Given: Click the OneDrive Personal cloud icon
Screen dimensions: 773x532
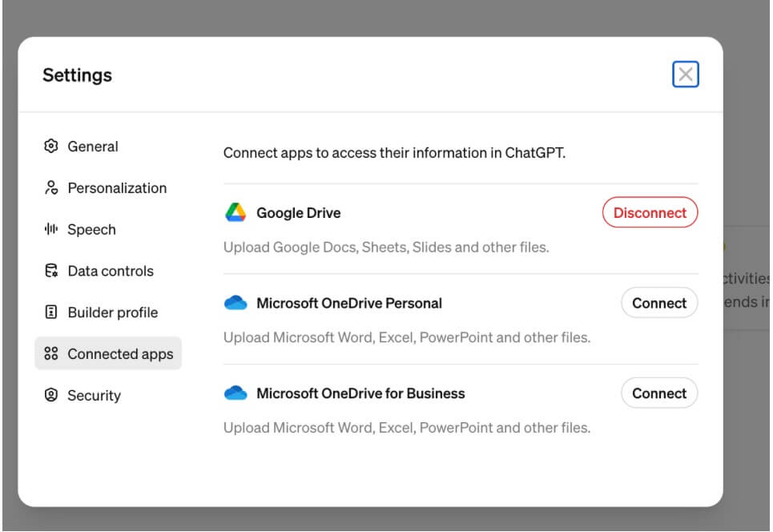Looking at the screenshot, I should point(236,303).
